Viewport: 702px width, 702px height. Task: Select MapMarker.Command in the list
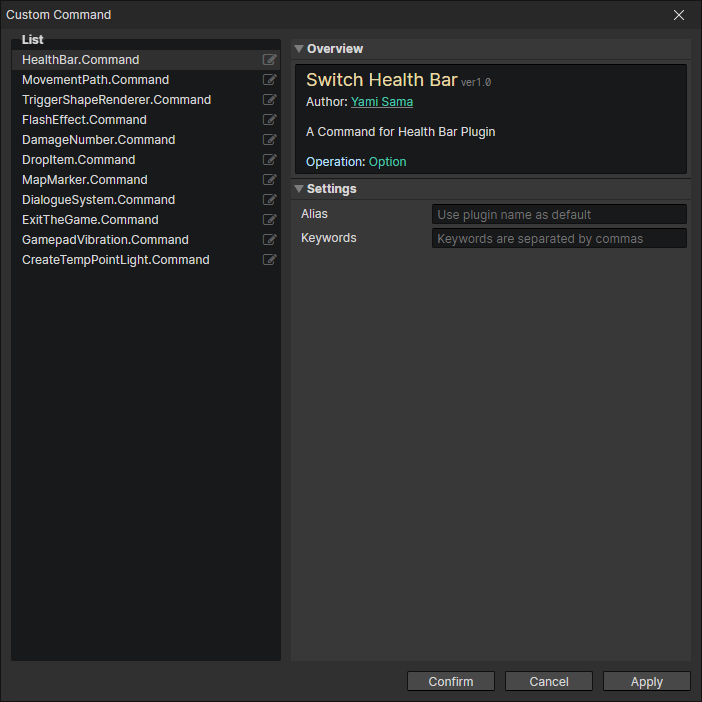coord(146,180)
